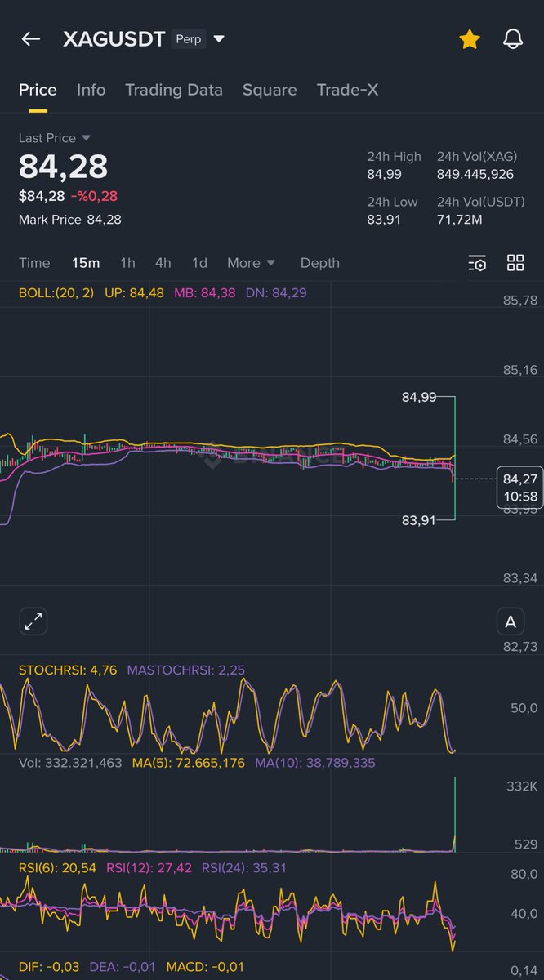Toggle the favorite star for XAGUSDT
544x980 pixels.
pyautogui.click(x=469, y=38)
